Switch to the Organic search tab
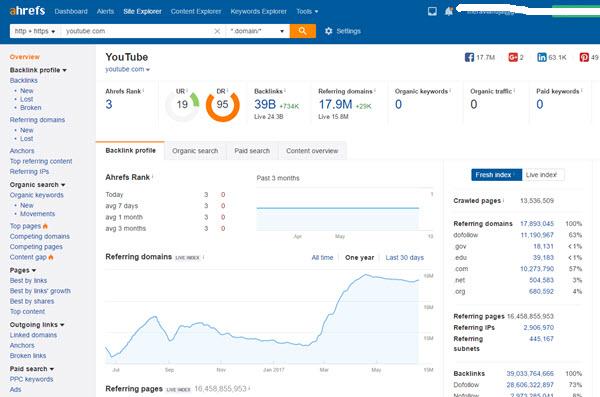The width and height of the screenshot is (600, 397). click(x=195, y=151)
